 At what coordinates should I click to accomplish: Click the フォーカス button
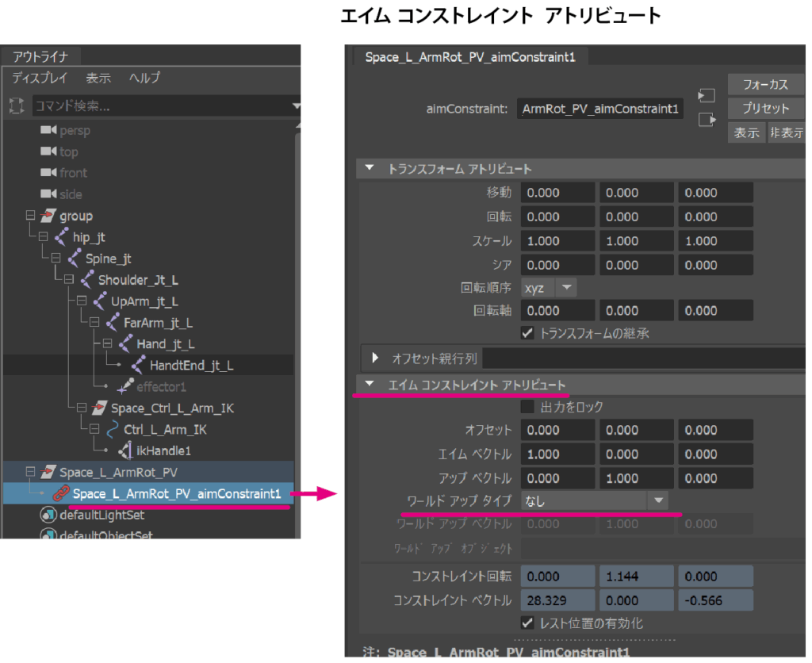pyautogui.click(x=765, y=84)
